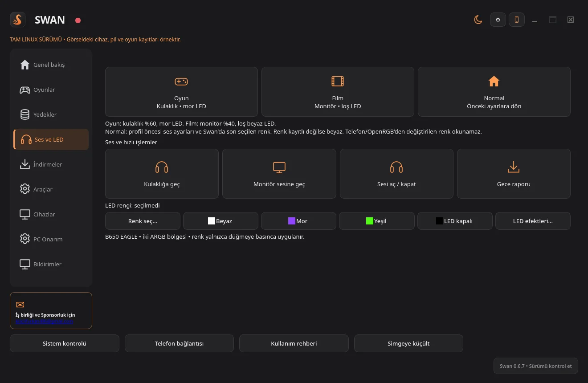This screenshot has width=588, height=383.
Task: Activate Oyun profile gamepad card
Action: click(181, 92)
